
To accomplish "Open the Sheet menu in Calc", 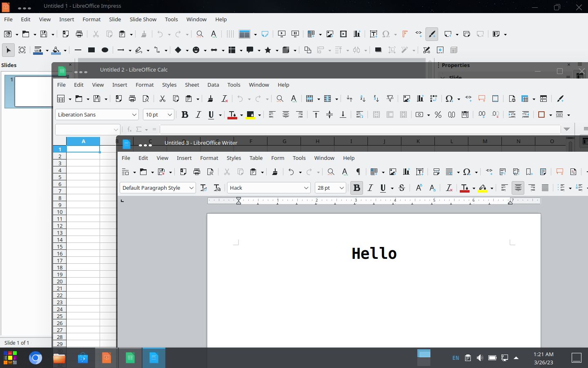I will pos(192,85).
